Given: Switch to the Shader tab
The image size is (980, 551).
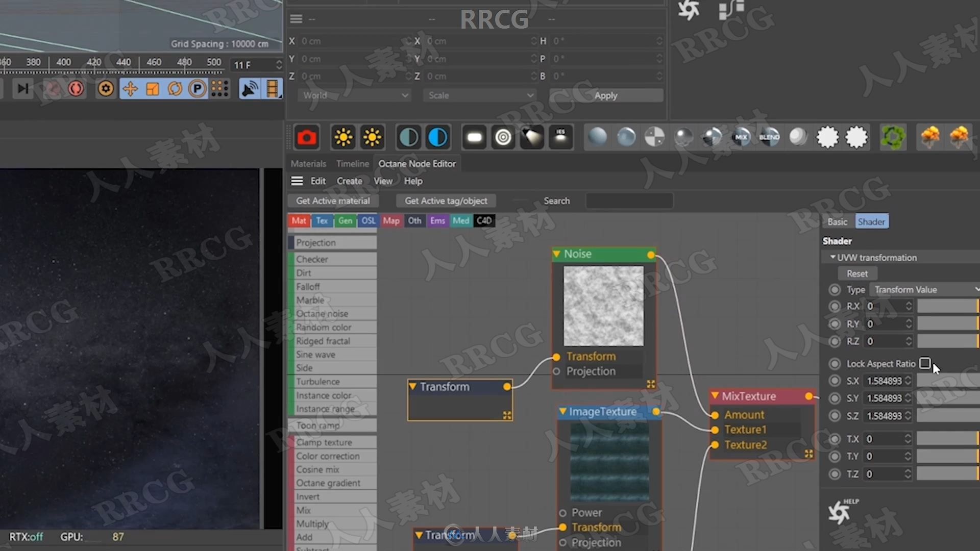Looking at the screenshot, I should [x=872, y=221].
